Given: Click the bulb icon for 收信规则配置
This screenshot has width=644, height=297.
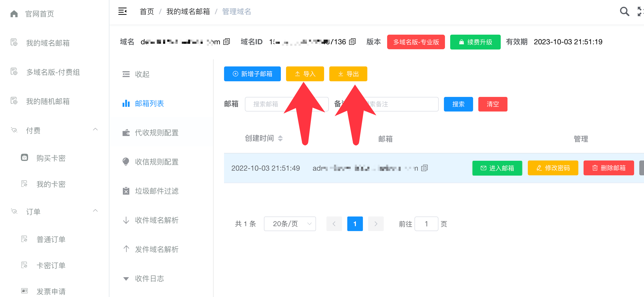Looking at the screenshot, I should pyautogui.click(x=126, y=162).
